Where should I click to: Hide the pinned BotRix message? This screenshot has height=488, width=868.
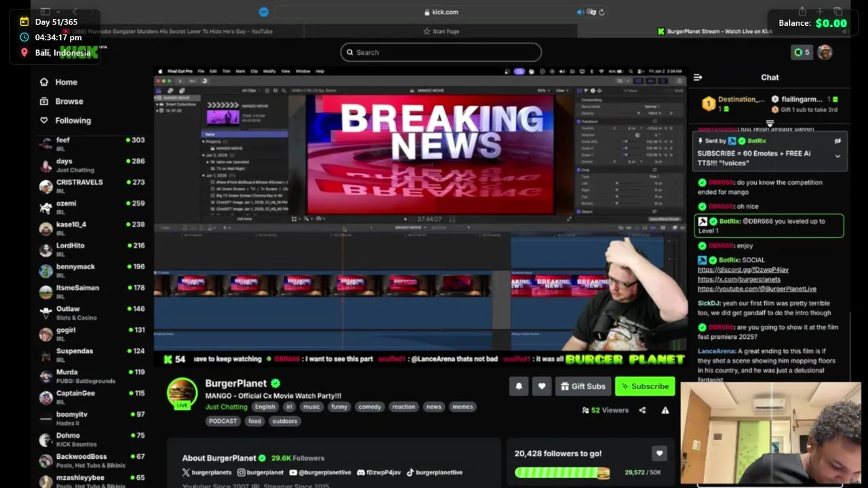click(x=837, y=141)
